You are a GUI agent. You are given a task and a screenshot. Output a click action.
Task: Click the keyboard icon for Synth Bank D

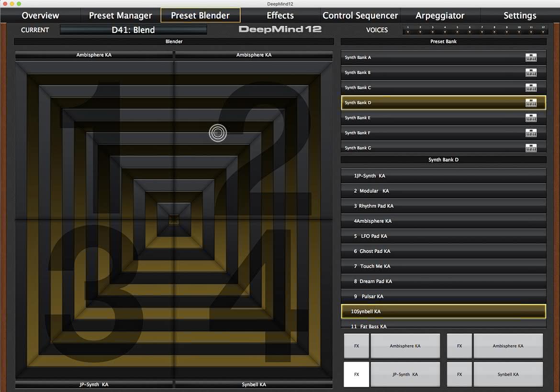click(531, 103)
